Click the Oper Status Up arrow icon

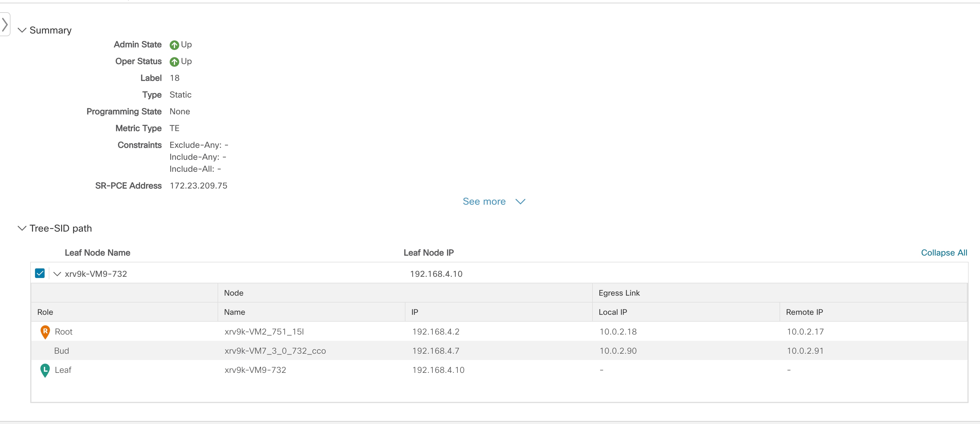tap(174, 61)
